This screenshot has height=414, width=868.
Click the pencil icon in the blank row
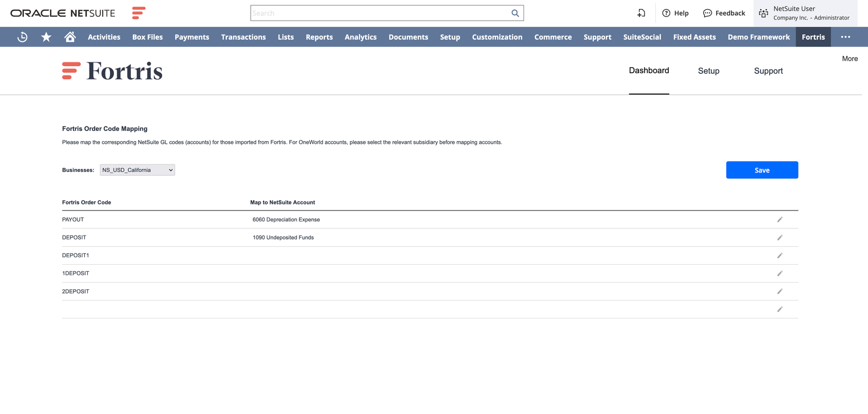780,309
